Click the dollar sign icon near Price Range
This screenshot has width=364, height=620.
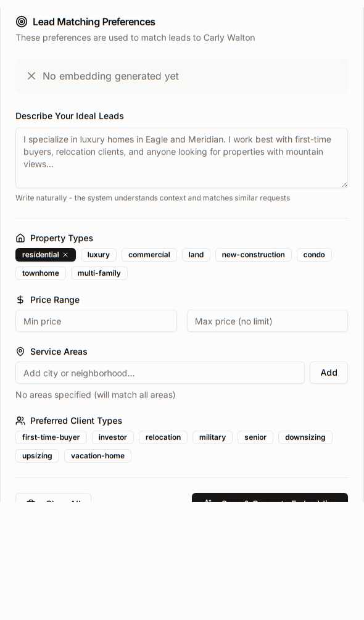(20, 300)
